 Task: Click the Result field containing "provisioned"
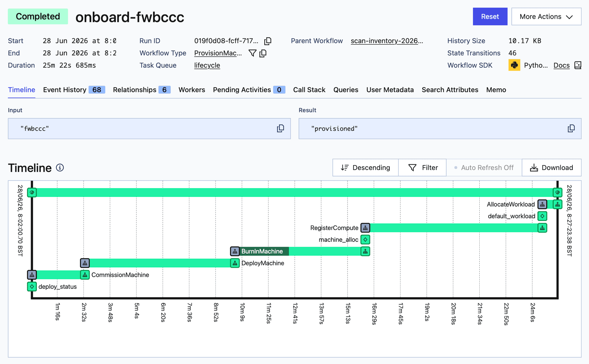pyautogui.click(x=440, y=129)
